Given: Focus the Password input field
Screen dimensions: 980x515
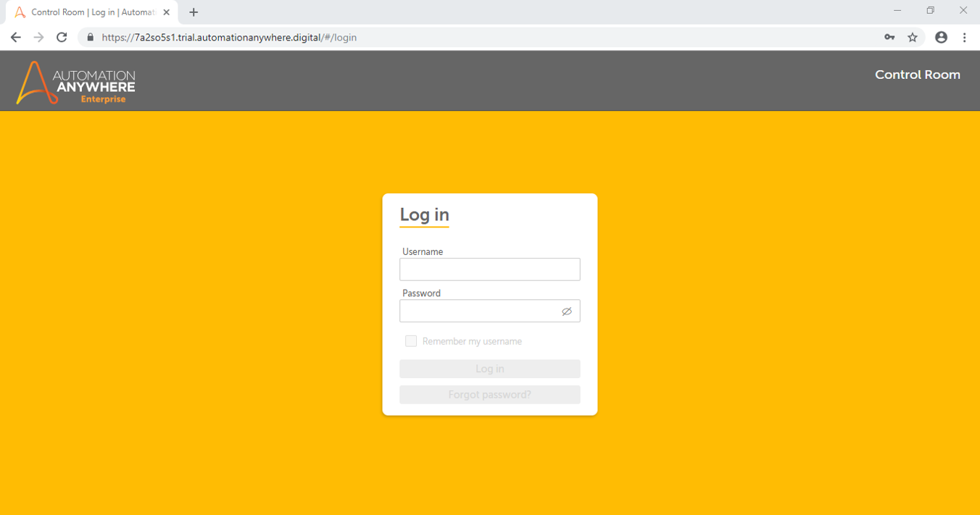Looking at the screenshot, I should tap(478, 311).
